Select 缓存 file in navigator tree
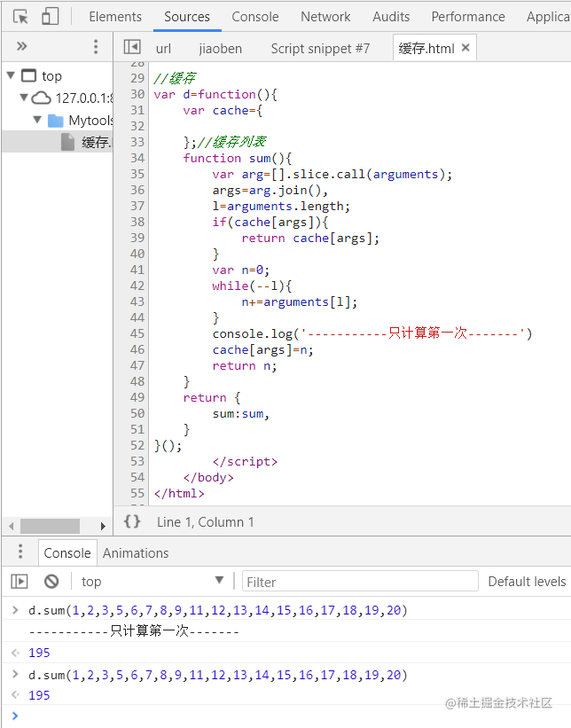Viewport: 571px width, 728px height. [x=58, y=142]
